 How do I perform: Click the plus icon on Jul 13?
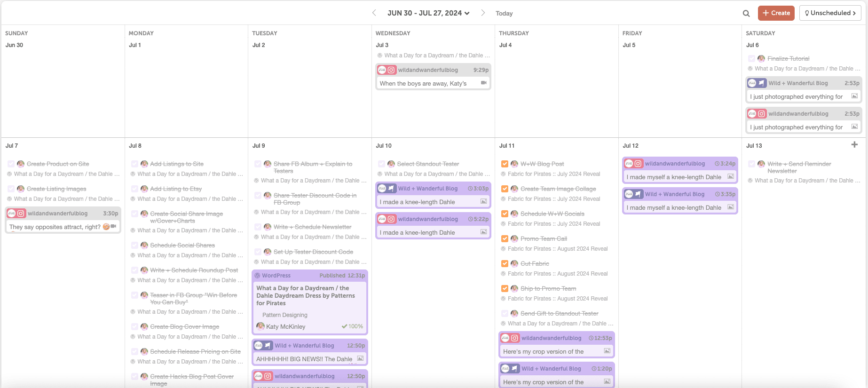[854, 145]
